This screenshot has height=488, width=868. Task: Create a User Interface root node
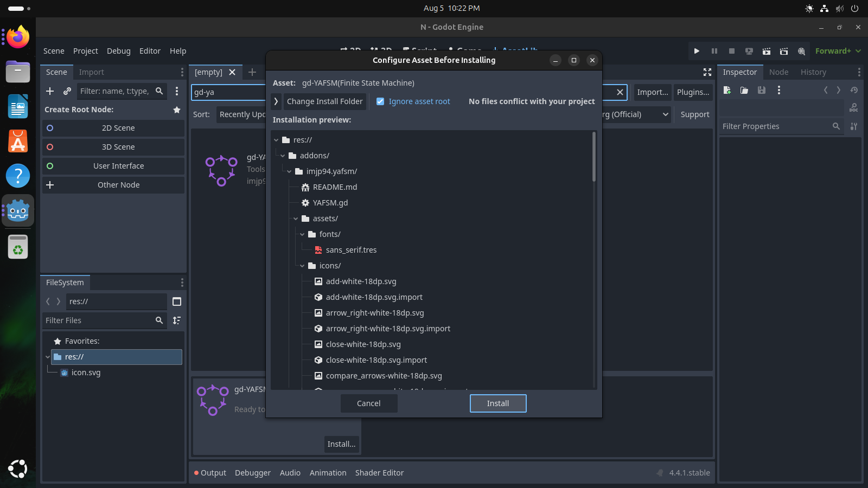click(x=113, y=166)
